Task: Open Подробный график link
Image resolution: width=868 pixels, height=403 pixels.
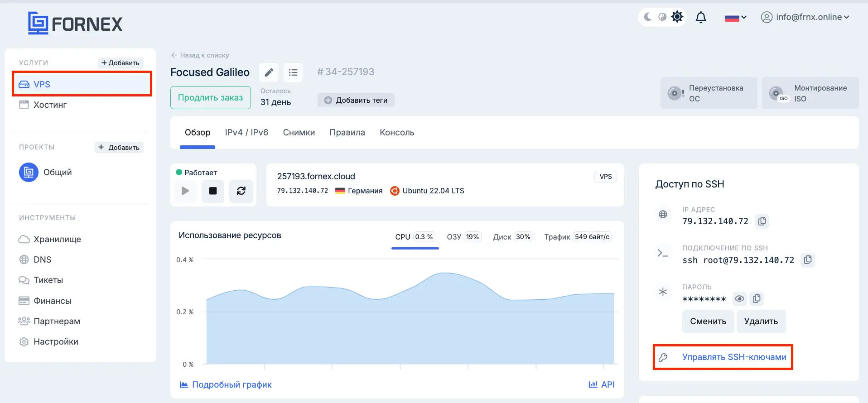Action: coord(226,384)
